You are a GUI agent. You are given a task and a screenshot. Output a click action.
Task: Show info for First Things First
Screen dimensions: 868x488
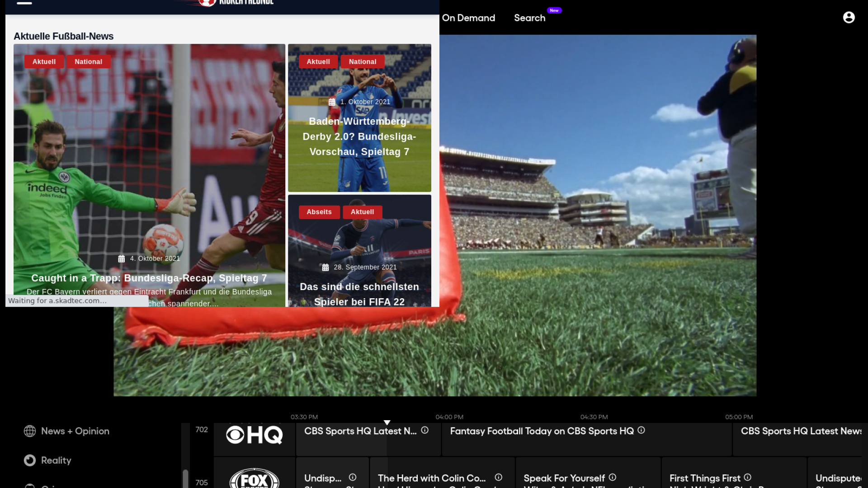click(x=747, y=477)
